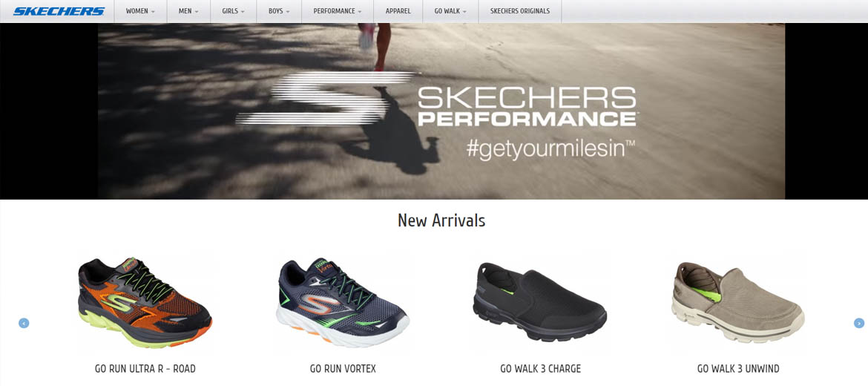Viewport: 868px width, 386px height.
Task: Advance New Arrivals carousel with right arrow
Action: (x=858, y=323)
